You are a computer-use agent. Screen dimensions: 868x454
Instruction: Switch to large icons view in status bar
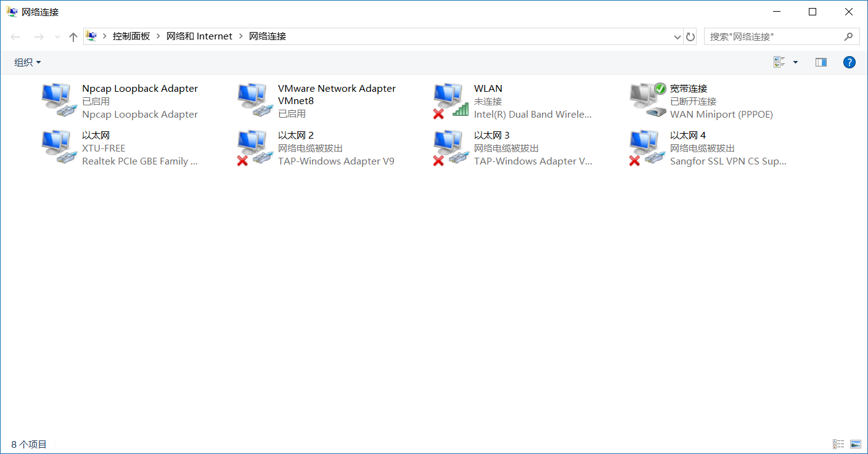(x=855, y=444)
